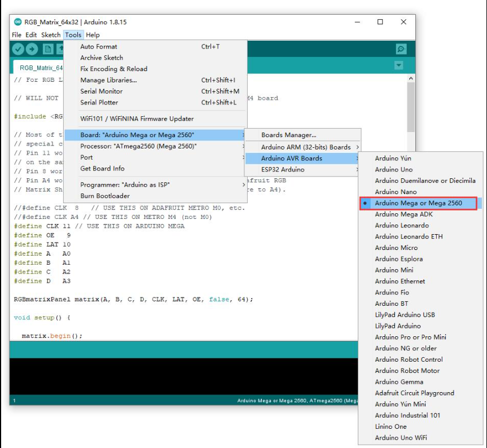Screen dimensions: 487x448
Task: Expand ESP32 Arduino submenu
Action: 303,169
